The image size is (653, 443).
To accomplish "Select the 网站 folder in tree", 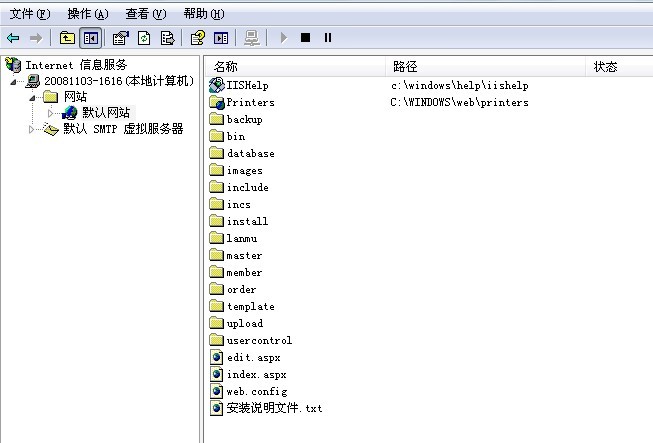I will 75,97.
